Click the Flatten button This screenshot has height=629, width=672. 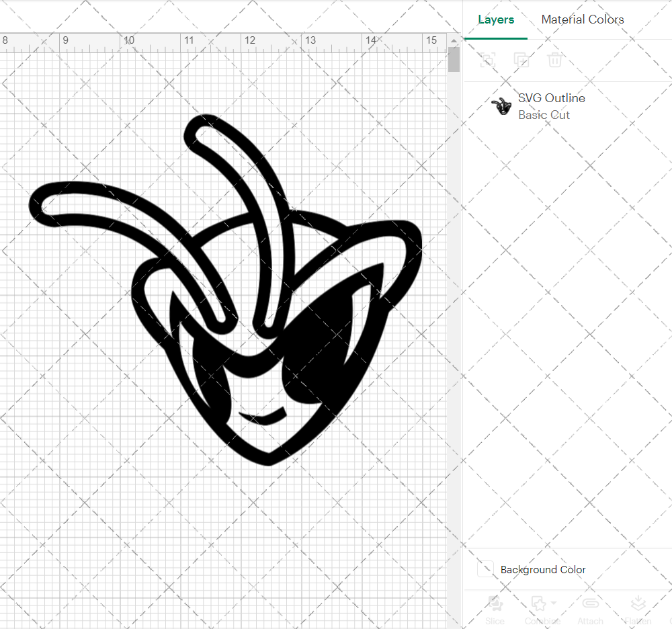pyautogui.click(x=638, y=610)
